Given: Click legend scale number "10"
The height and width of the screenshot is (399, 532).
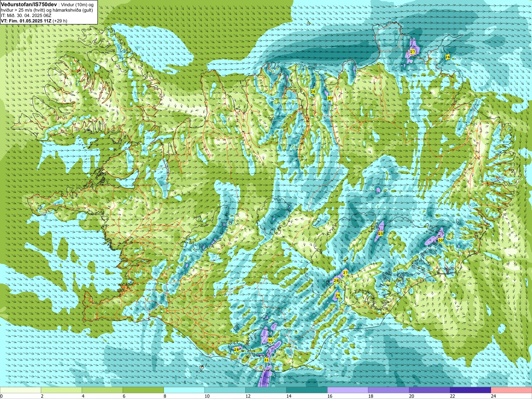Looking at the screenshot, I should [207, 396].
